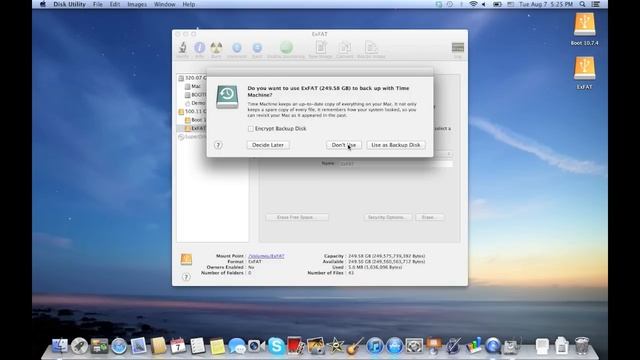Screen dimensions: 640x360
Task: Open the /Volumes/ExFAT mount point link
Action: tap(266, 256)
